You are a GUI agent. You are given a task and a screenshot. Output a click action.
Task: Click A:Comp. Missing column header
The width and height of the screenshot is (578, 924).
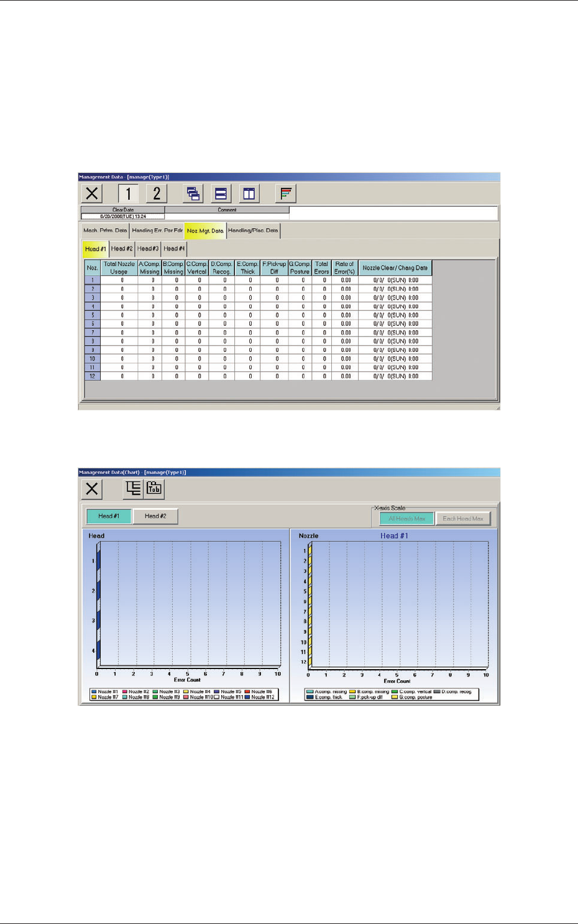pos(149,268)
